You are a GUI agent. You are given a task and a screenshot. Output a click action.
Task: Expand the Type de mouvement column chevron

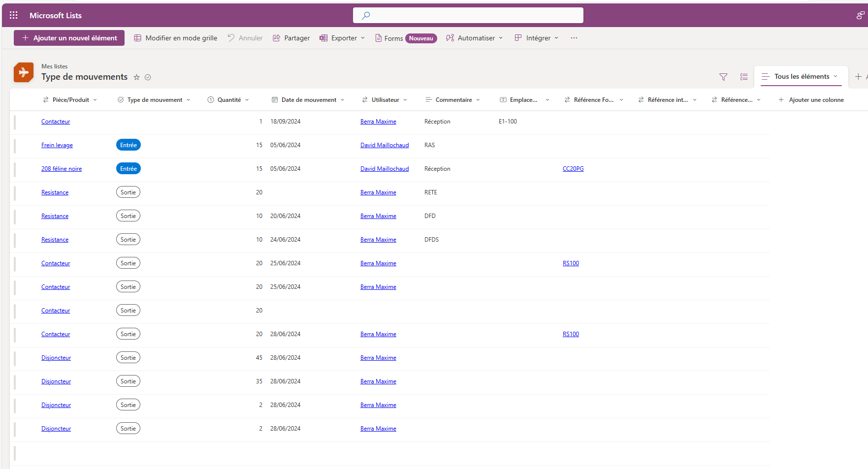(188, 100)
